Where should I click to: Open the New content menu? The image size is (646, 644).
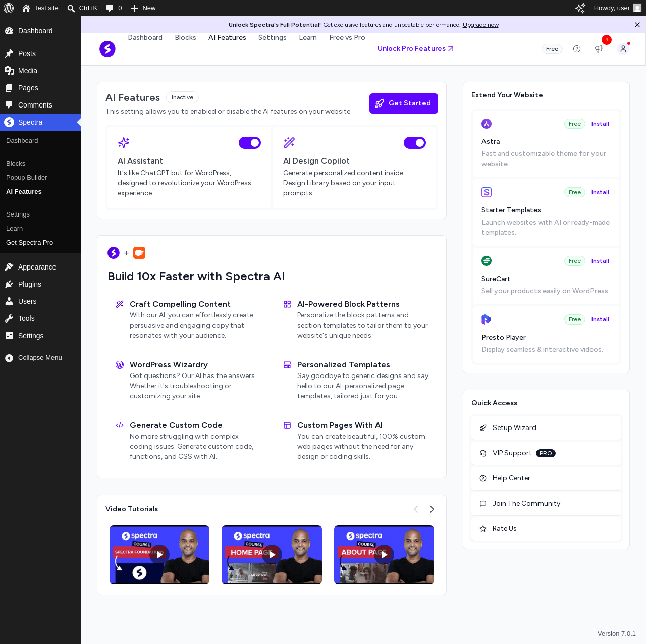143,8
